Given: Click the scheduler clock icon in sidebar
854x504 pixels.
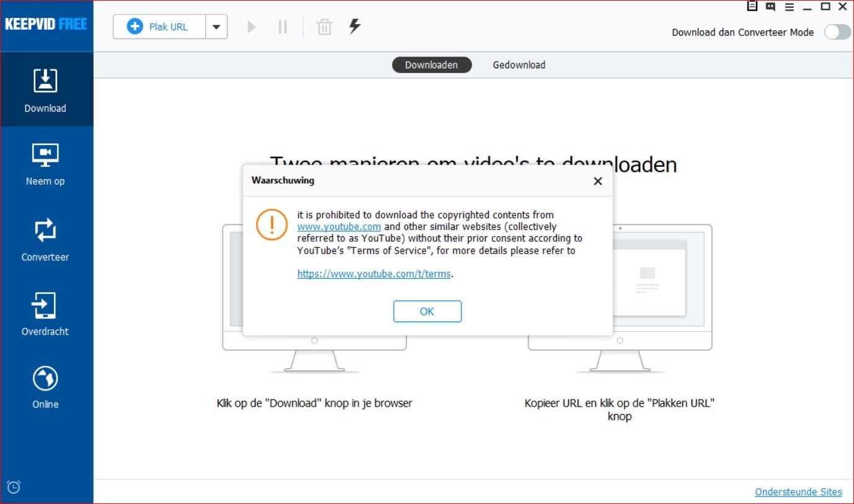Looking at the screenshot, I should (x=14, y=487).
